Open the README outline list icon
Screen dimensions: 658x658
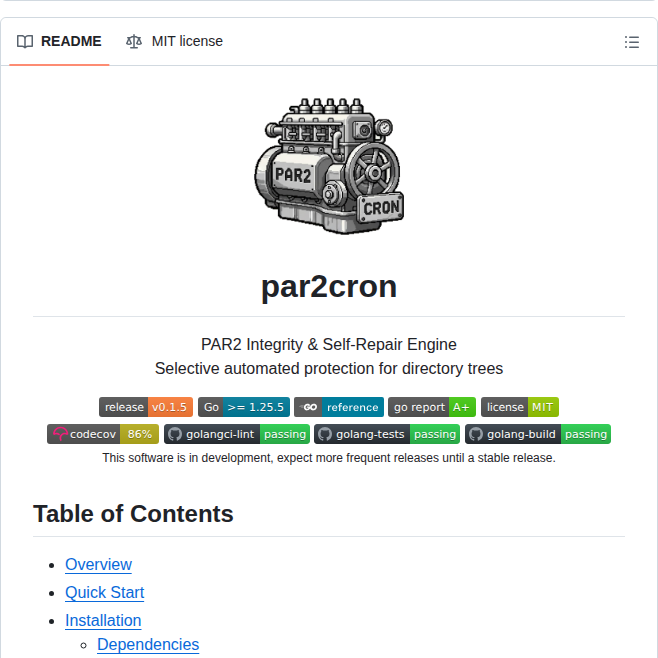click(x=631, y=42)
